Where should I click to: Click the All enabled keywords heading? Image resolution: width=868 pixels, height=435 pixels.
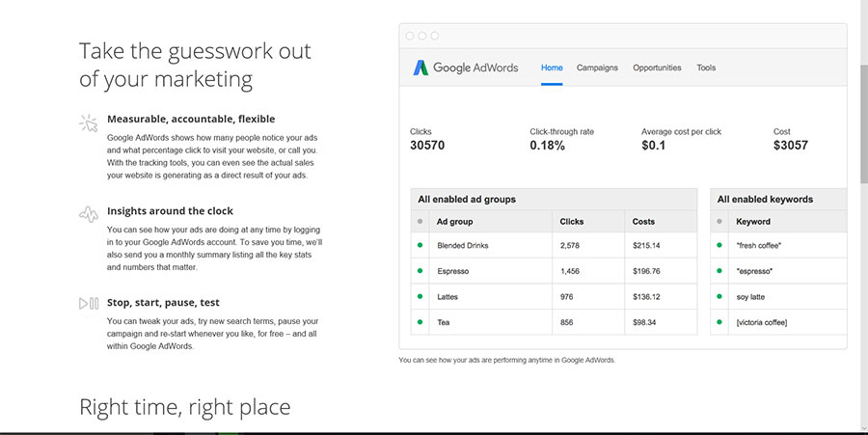[765, 200]
